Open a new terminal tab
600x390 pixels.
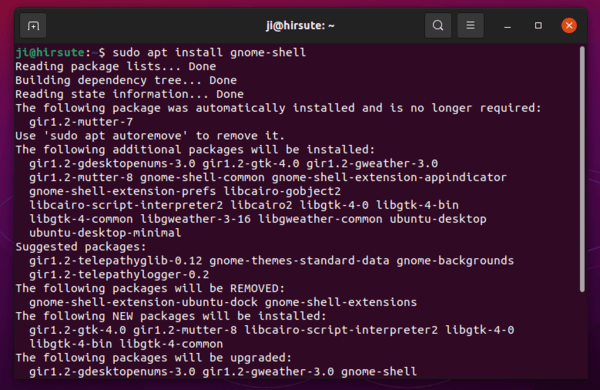click(33, 26)
